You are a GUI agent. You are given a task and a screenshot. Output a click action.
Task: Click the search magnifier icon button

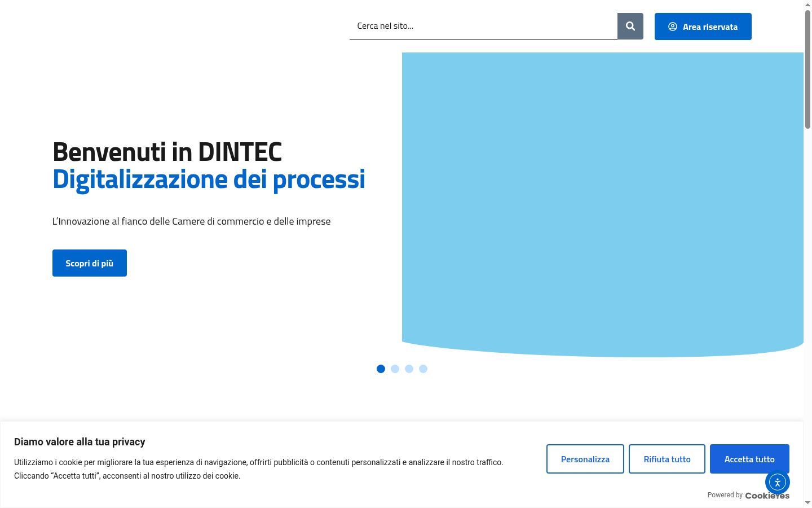click(x=630, y=26)
